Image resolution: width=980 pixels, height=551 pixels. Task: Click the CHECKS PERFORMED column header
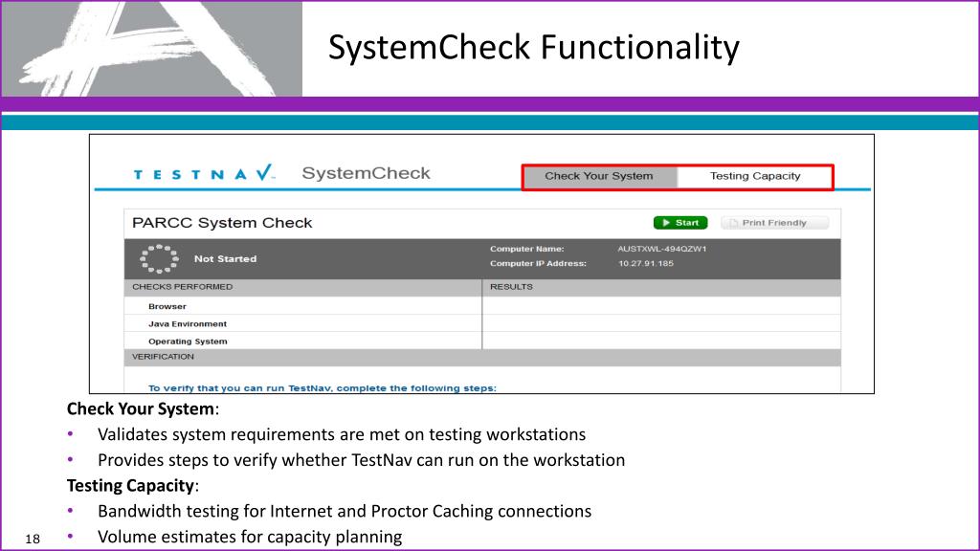point(182,287)
